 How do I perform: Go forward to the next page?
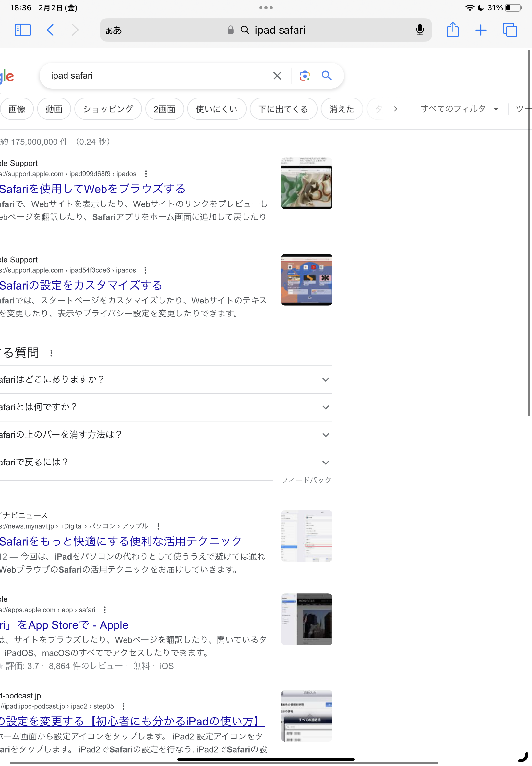(x=75, y=30)
